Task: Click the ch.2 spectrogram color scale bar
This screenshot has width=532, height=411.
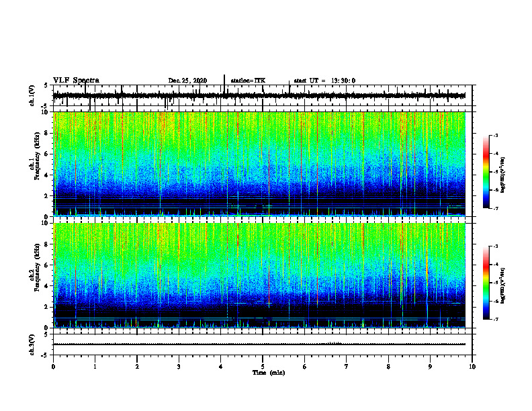Action: pos(486,283)
